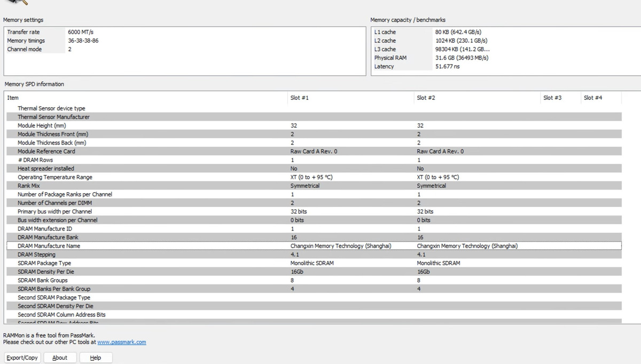Select Slot #2 Raw Card A Rev. 0 cell
Image resolution: width=641 pixels, height=364 pixels.
click(x=440, y=151)
